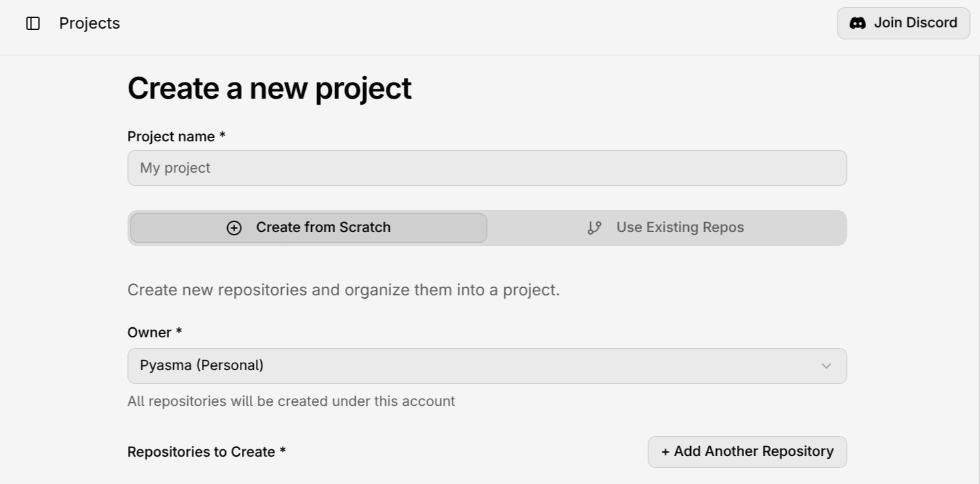This screenshot has height=484, width=980.
Task: Focus the Project name input field
Action: click(486, 168)
